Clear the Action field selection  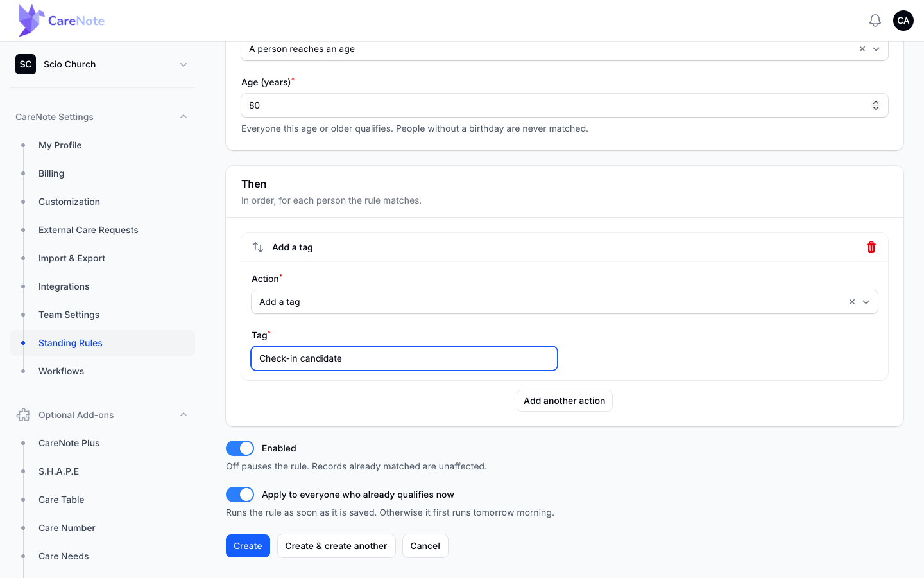[x=852, y=302]
